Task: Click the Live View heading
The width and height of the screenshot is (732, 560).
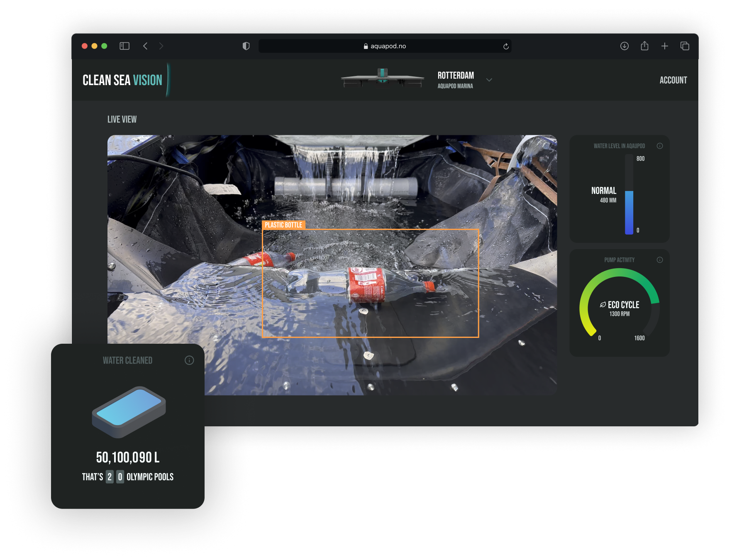Action: click(122, 120)
